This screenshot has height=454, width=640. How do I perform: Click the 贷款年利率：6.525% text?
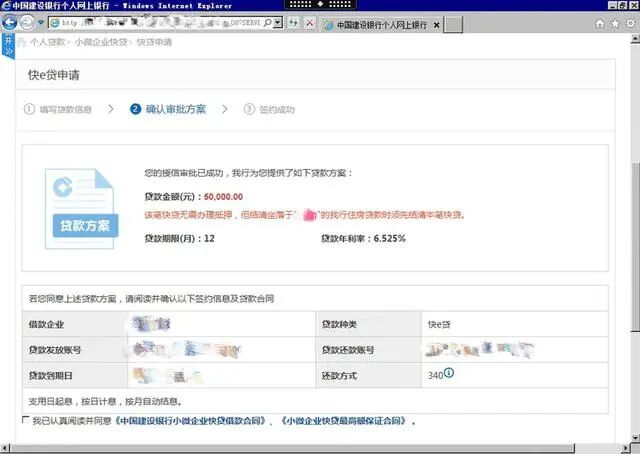(x=363, y=238)
